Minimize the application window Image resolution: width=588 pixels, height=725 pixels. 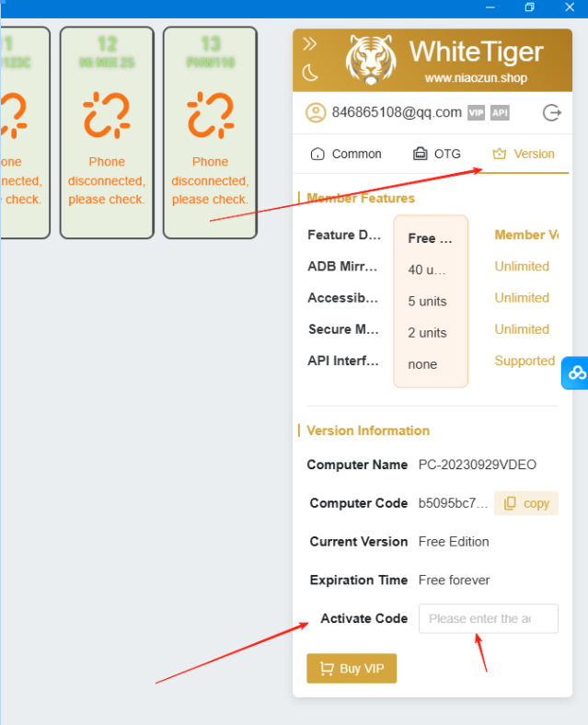click(x=490, y=7)
